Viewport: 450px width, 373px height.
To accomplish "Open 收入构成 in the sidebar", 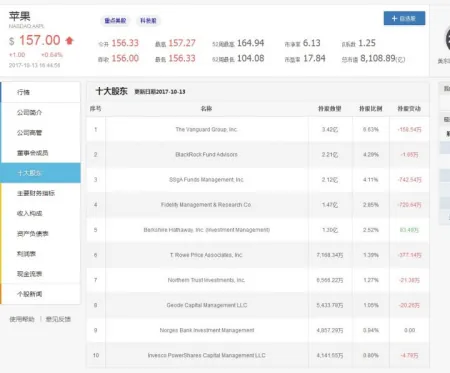I will click(40, 213).
